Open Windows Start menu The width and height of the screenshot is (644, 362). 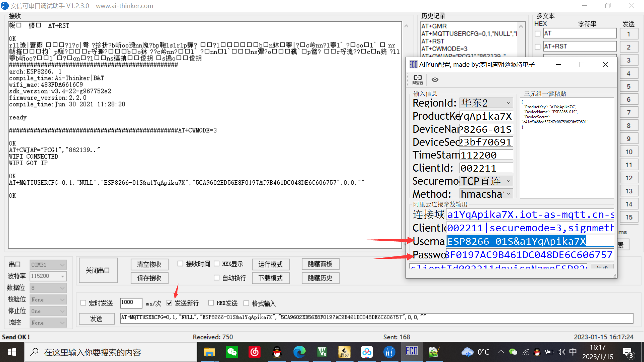12,352
